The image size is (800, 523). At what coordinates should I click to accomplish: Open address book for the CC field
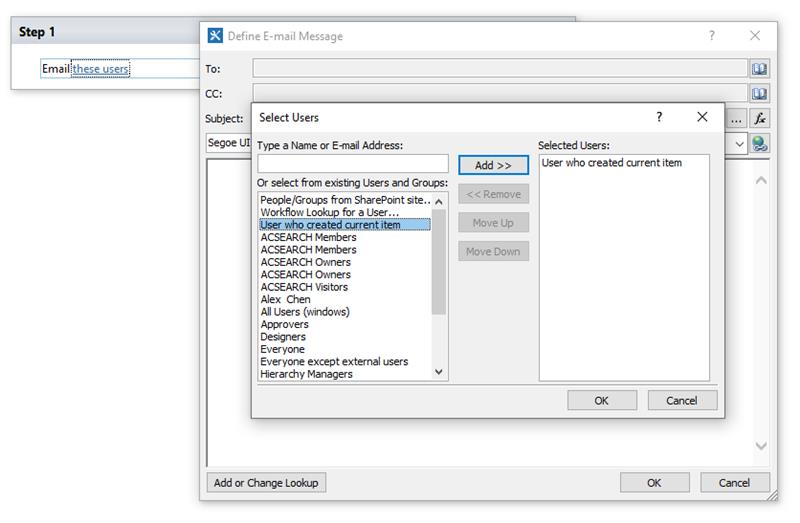click(x=759, y=94)
